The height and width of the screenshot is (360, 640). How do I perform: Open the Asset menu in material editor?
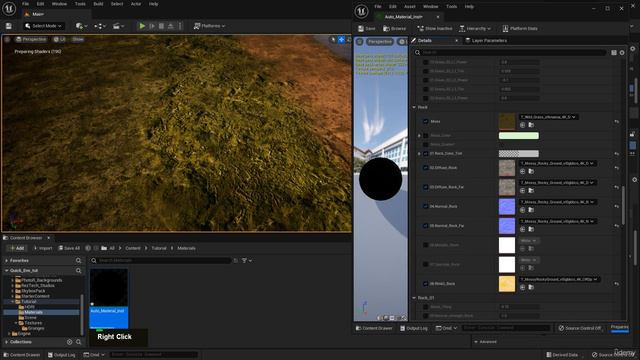[409, 7]
